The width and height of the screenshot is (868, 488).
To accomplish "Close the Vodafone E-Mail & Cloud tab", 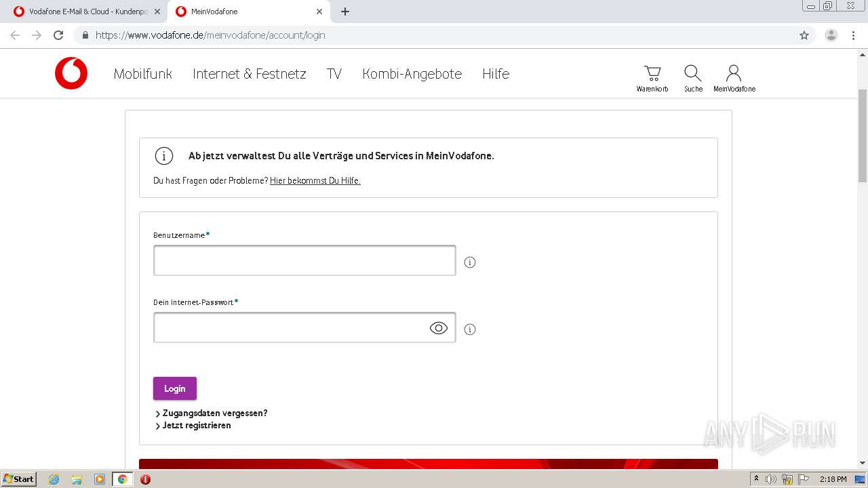I will click(157, 12).
